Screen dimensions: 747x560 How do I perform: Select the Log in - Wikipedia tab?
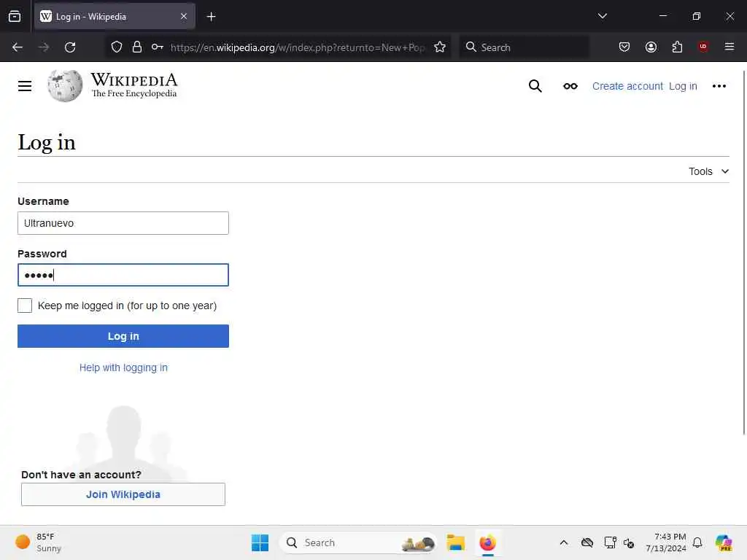[115, 16]
